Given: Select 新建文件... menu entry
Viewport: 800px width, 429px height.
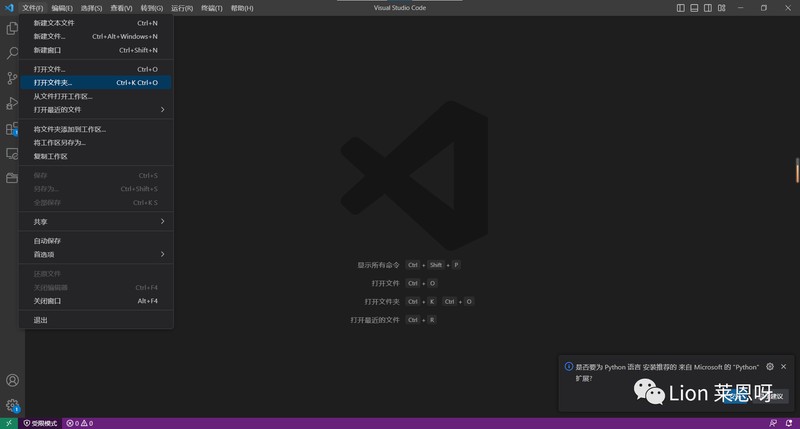Looking at the screenshot, I should click(x=96, y=36).
